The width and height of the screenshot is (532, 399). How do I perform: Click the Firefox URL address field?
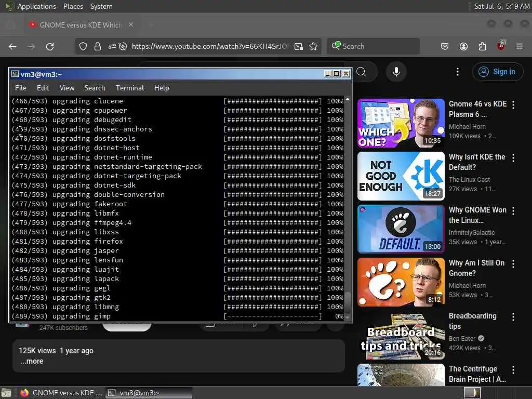point(210,46)
